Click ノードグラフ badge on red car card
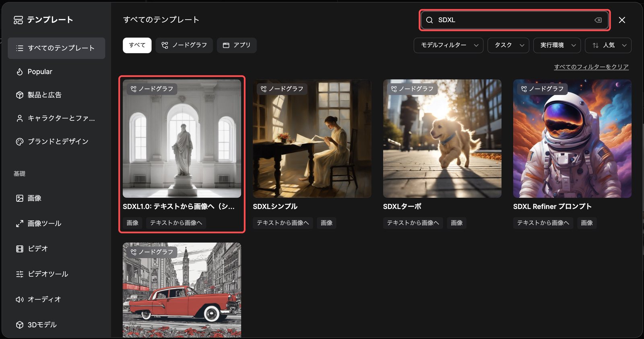This screenshot has width=644, height=339. 152,252
